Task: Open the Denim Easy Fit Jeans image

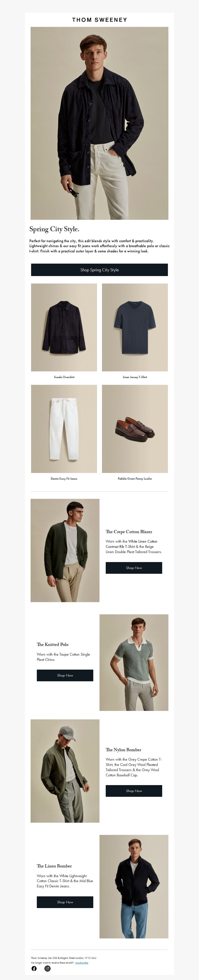Action: [x=64, y=429]
